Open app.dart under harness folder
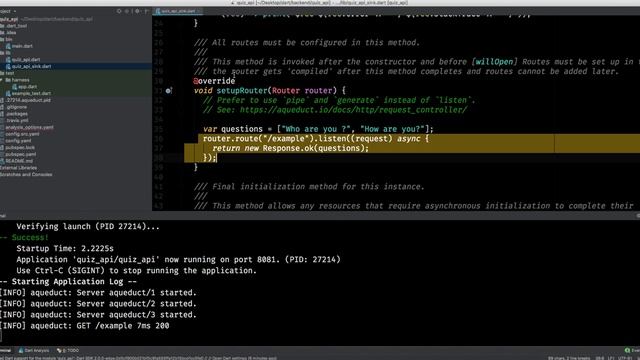Screen dimensions: 640x360 [x=27, y=87]
